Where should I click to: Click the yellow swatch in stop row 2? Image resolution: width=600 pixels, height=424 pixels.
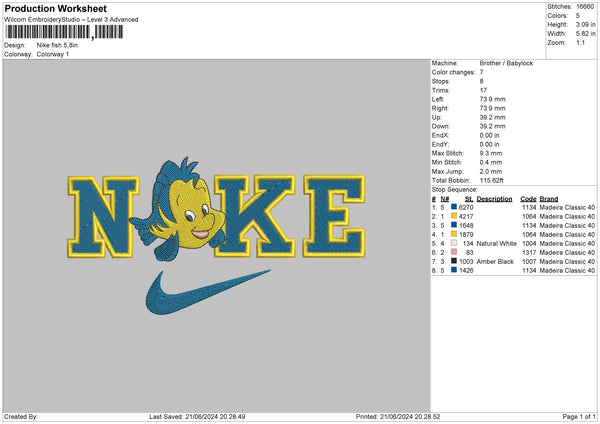454,216
